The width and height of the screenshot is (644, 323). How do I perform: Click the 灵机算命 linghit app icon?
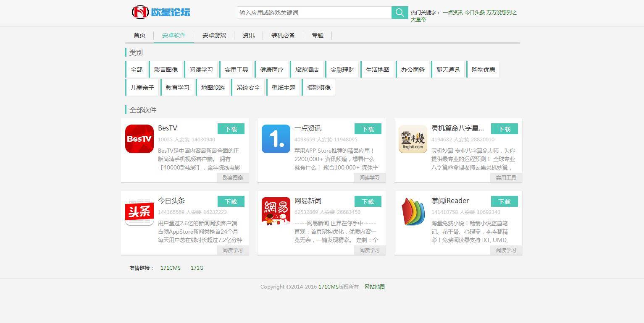click(x=413, y=139)
